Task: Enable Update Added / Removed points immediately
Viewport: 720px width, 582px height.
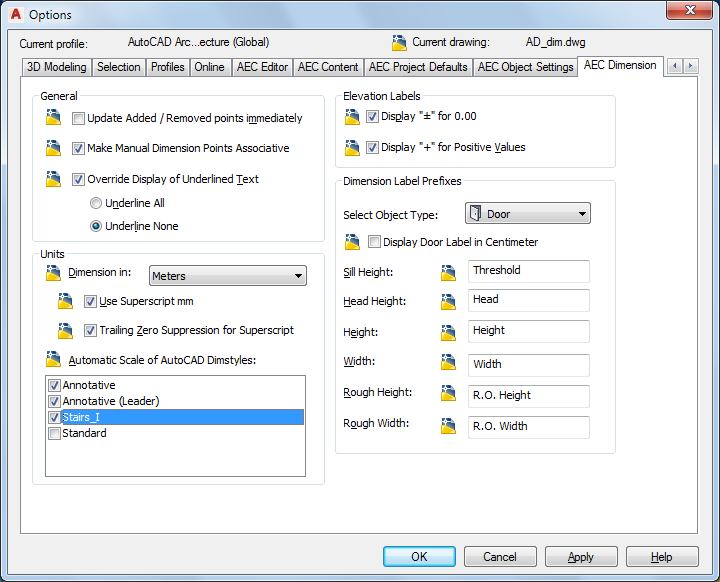Action: (x=78, y=119)
